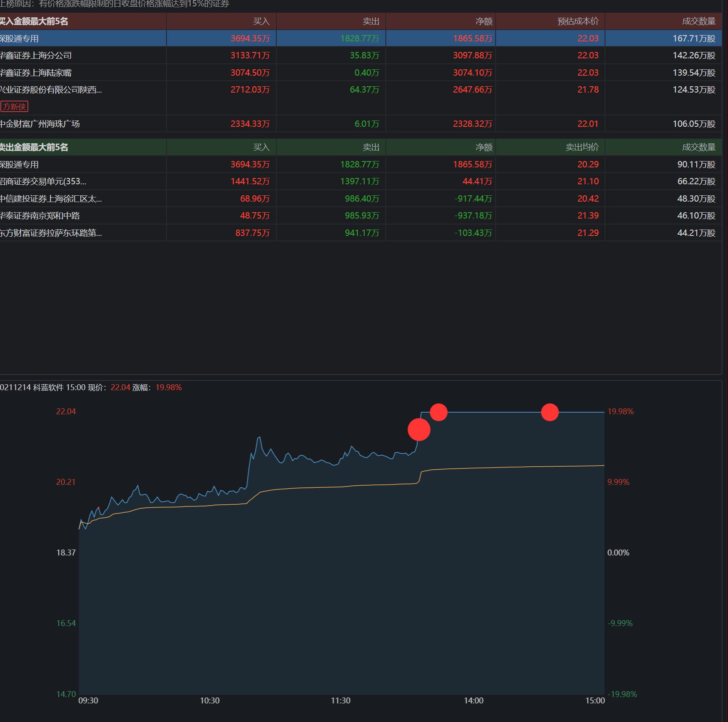Click the 14:00 time axis label
This screenshot has width=728, height=722.
pos(473,700)
